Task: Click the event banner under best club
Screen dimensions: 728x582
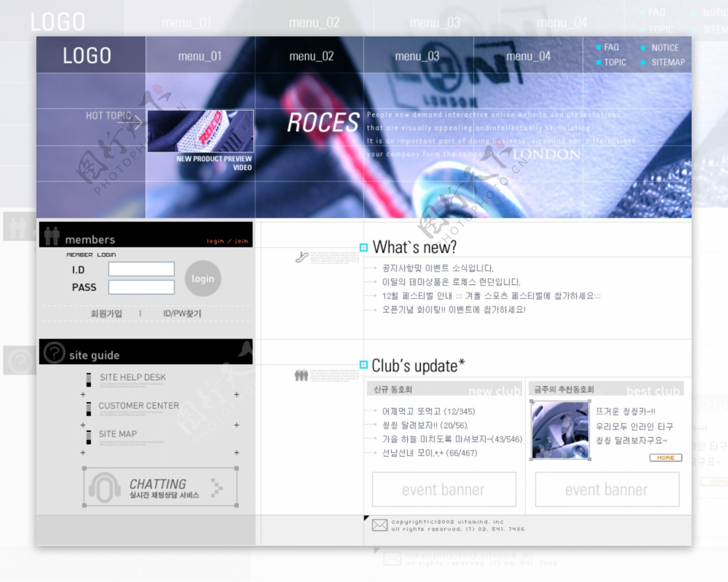Action: 607,489
